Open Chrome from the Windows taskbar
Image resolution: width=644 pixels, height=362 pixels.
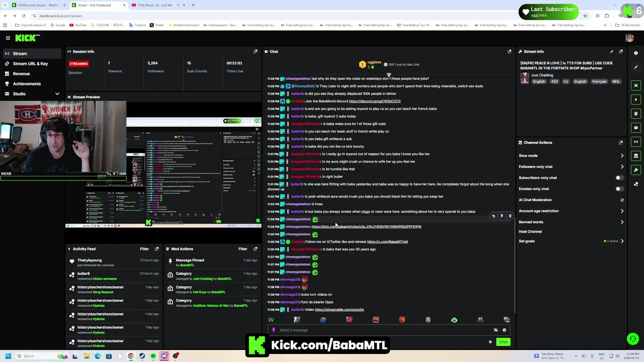[x=131, y=356]
